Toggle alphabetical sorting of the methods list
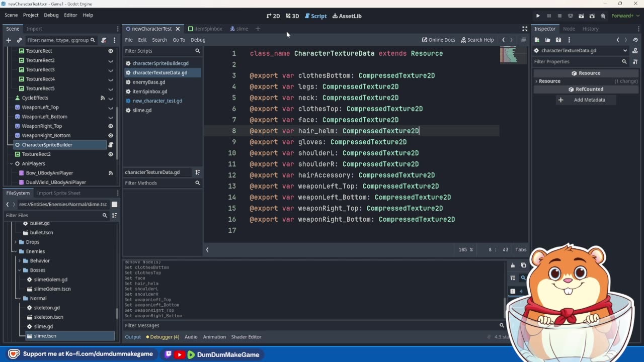644x362 pixels. (x=198, y=172)
